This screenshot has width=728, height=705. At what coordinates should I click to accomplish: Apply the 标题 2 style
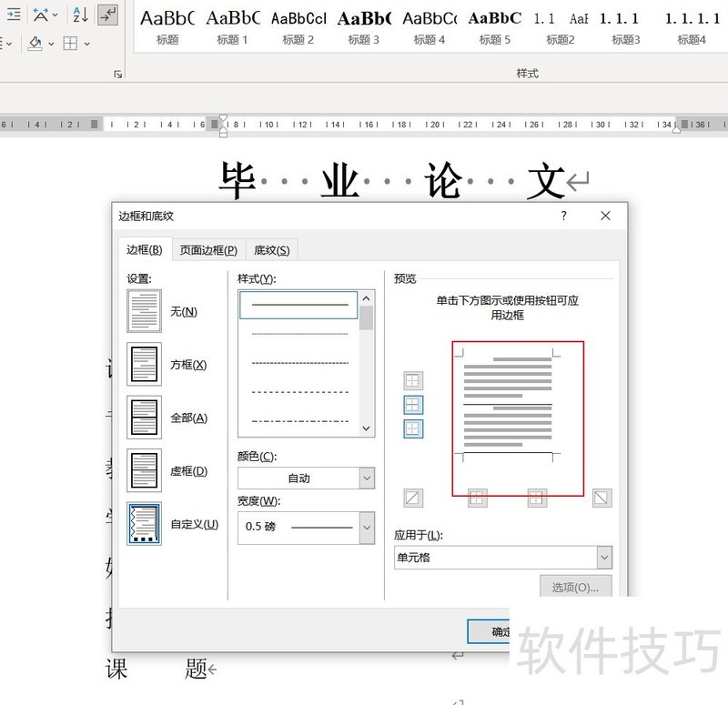[x=298, y=27]
